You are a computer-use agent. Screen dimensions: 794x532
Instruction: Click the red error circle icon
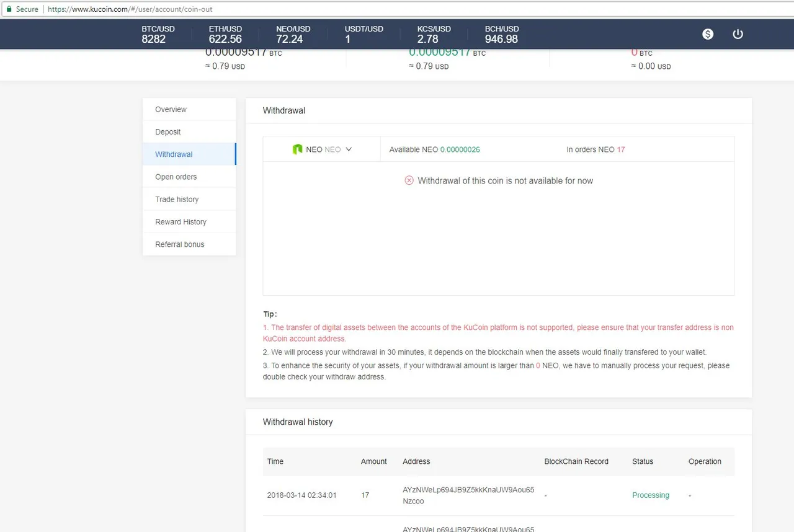click(409, 180)
